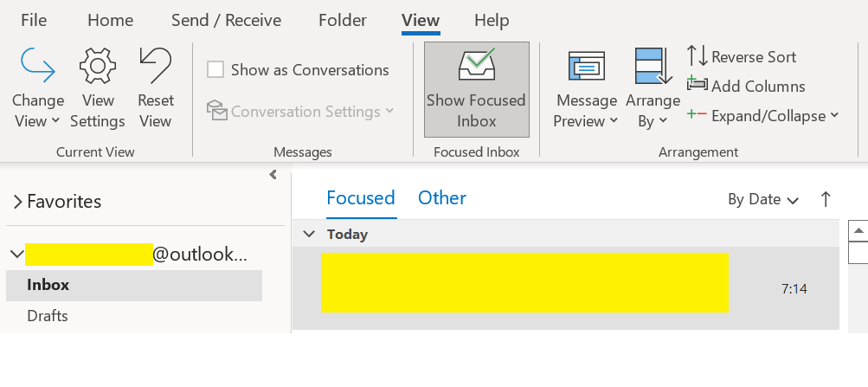
Task: Open View Settings gear
Action: [x=98, y=88]
